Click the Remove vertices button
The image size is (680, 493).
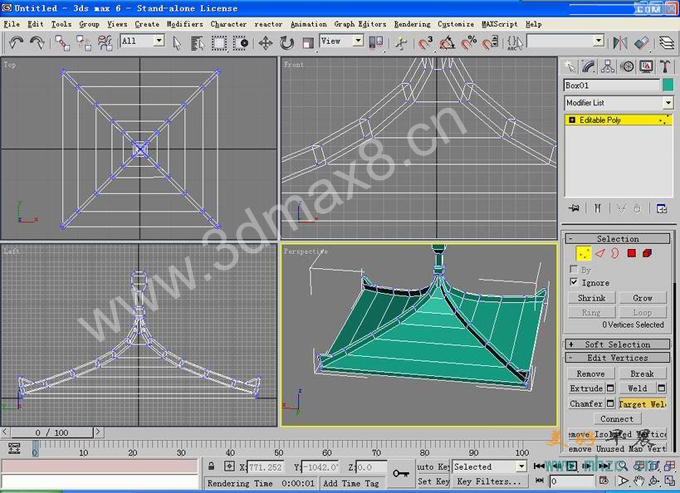click(x=591, y=373)
